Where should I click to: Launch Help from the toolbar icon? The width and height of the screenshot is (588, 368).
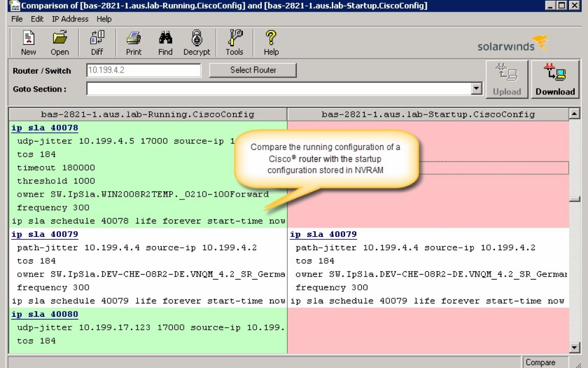tap(270, 42)
